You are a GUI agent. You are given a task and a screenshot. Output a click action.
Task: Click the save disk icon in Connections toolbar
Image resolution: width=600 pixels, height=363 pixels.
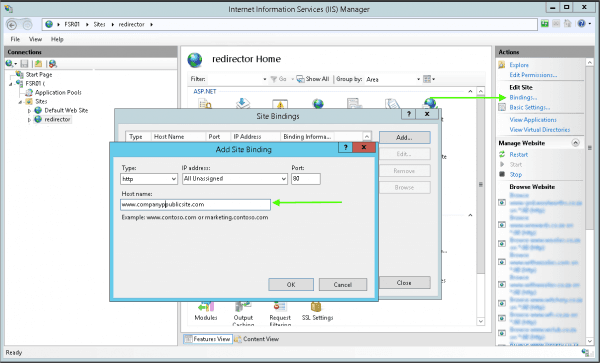(24, 63)
